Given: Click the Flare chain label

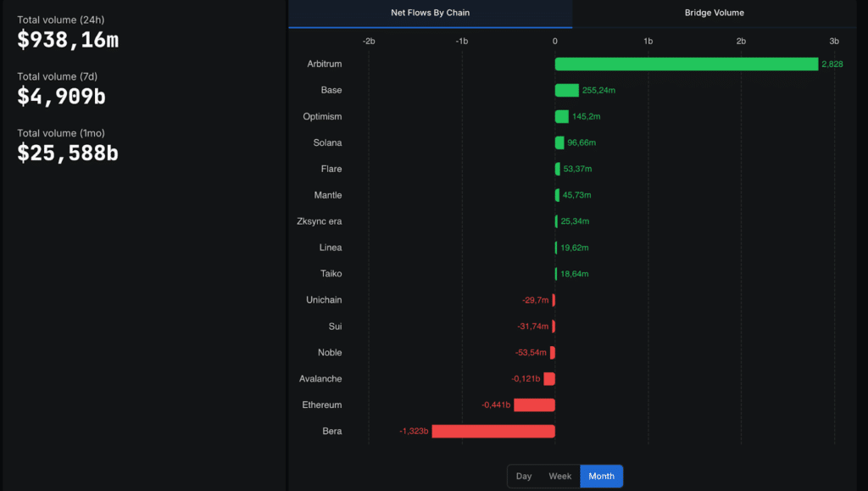Looking at the screenshot, I should coord(331,169).
